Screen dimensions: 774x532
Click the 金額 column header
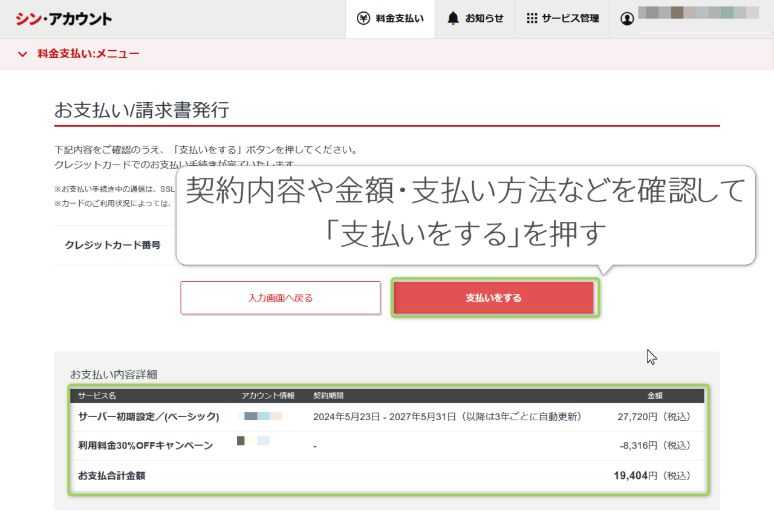point(655,396)
